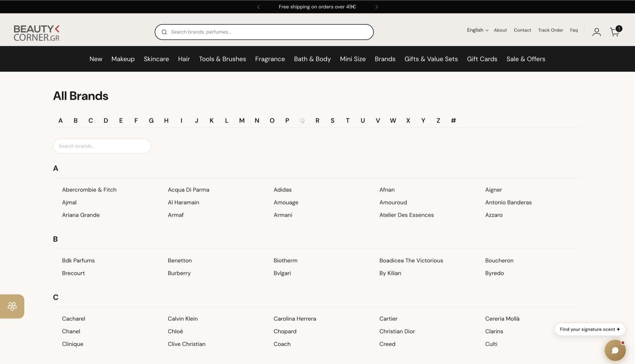Open Abercrombie & Fitch brand
Screen dimensions: 635x364
pos(89,190)
